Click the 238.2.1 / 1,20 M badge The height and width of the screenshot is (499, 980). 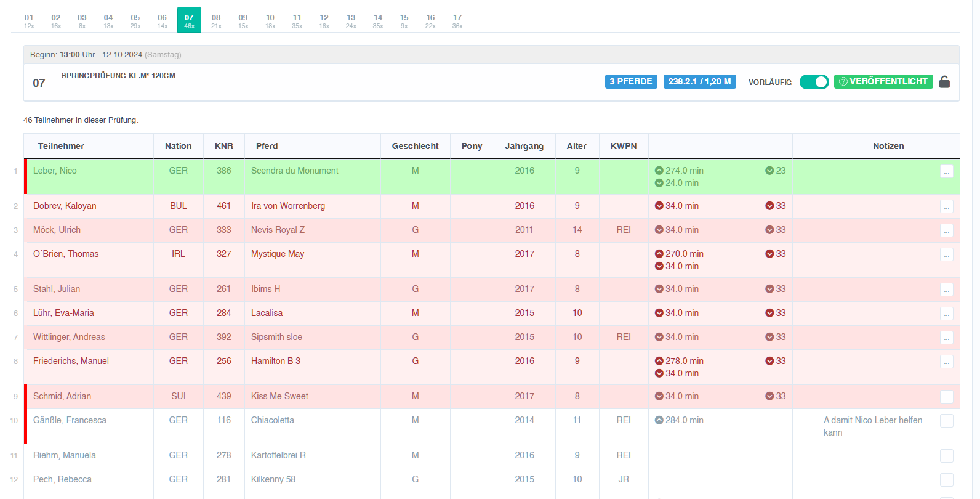click(x=700, y=81)
